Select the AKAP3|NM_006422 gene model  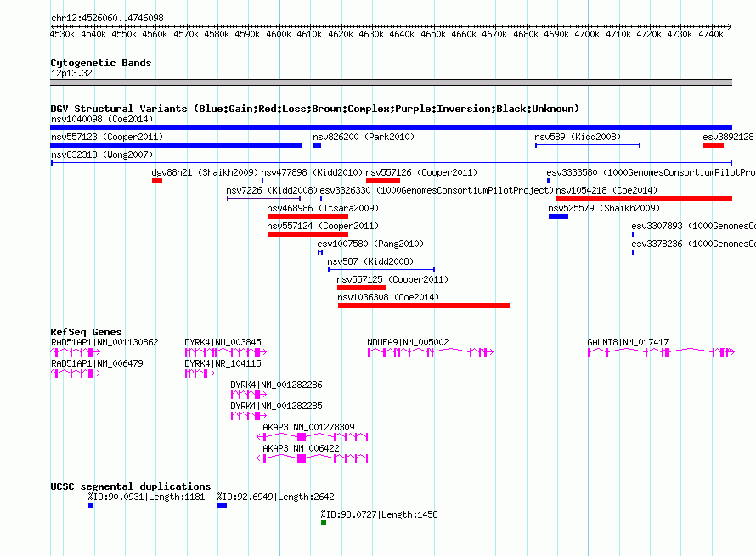click(x=313, y=458)
